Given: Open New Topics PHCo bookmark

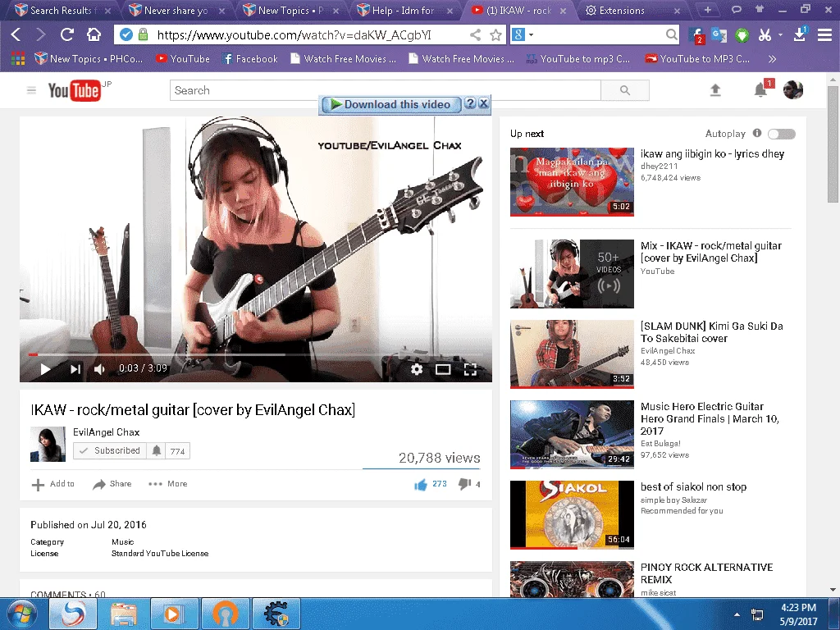Looking at the screenshot, I should click(89, 58).
